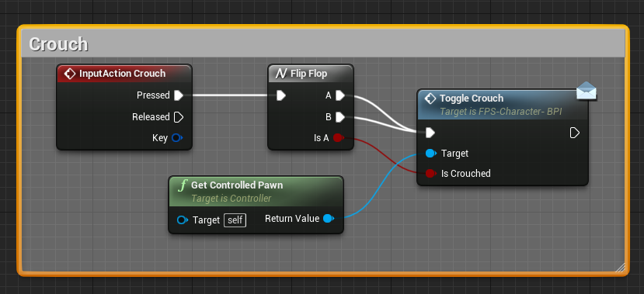Select the Get Controlled Pawn node header
Image resolution: width=644 pixels, height=294 pixels.
pyautogui.click(x=256, y=192)
